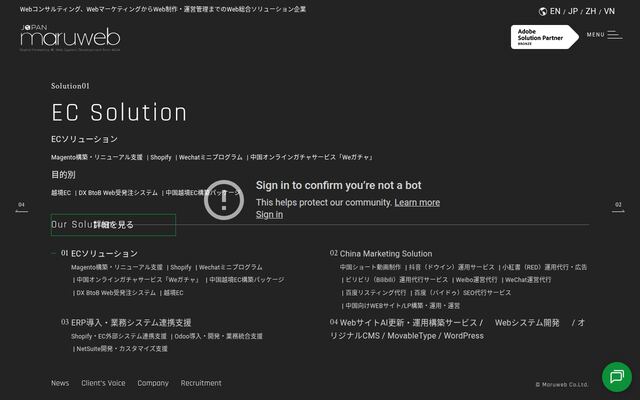
Task: Switch language to EN
Action: point(555,11)
